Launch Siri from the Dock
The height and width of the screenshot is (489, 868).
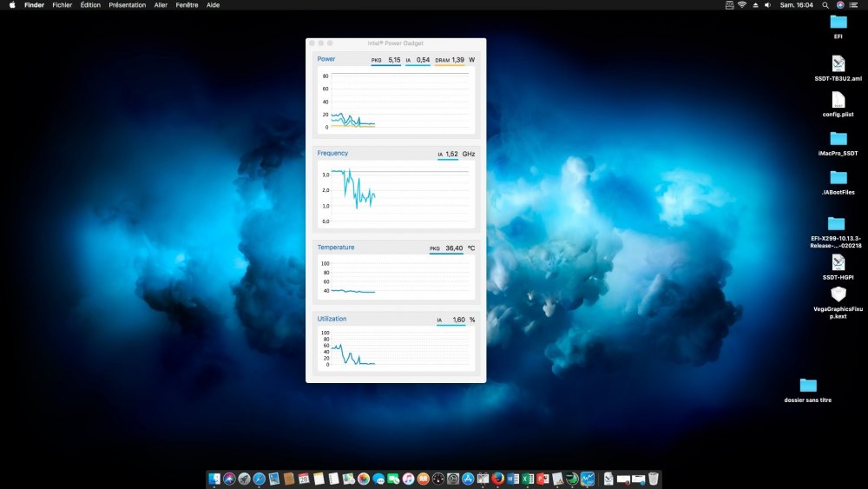(x=229, y=479)
